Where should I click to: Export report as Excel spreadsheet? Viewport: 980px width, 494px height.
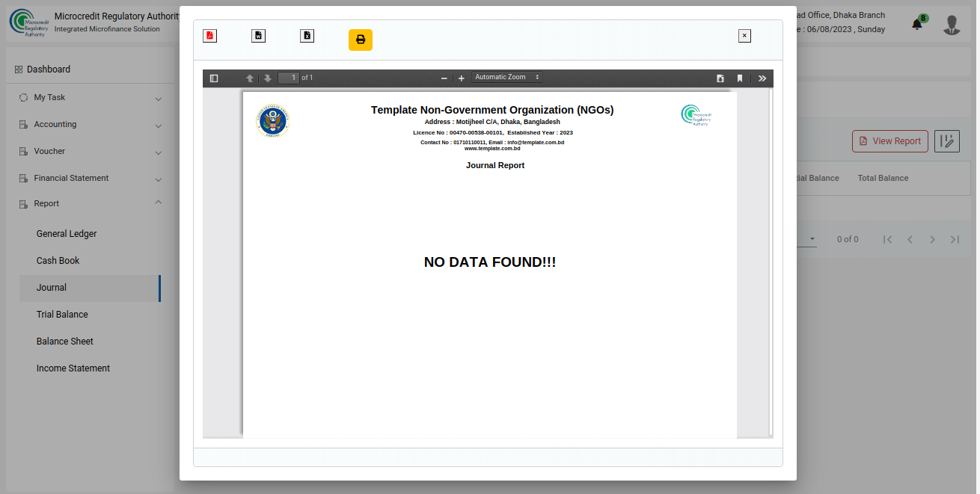click(x=307, y=36)
